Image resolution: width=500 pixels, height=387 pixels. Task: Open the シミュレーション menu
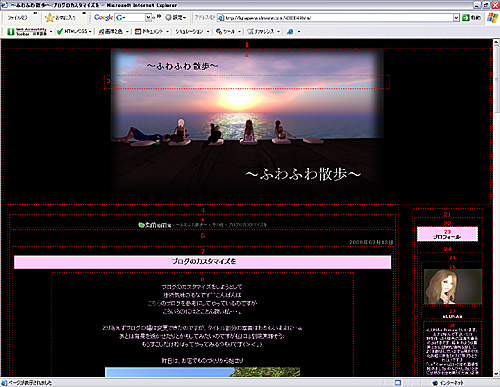[x=192, y=31]
